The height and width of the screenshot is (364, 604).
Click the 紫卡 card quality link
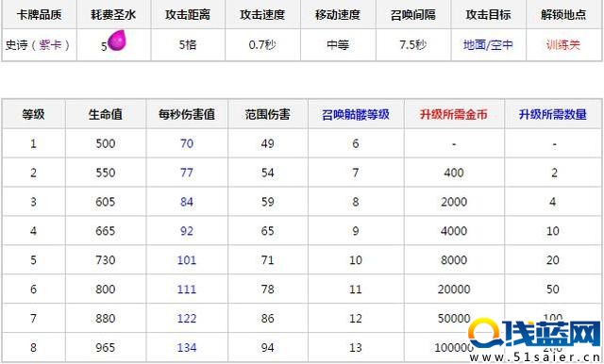[50, 45]
